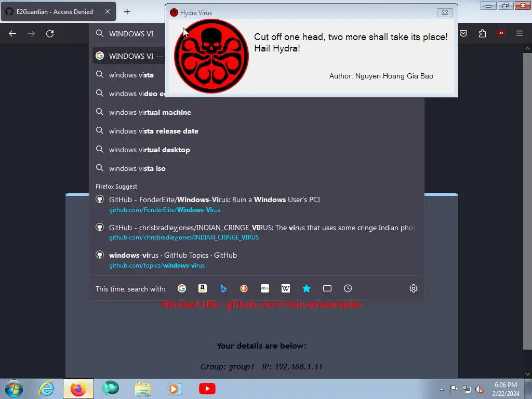Open the github.com/chrisbradleyjones/INDIAN_CRINGE_VIRUS URL text
This screenshot has width=532, height=399.
click(x=183, y=237)
